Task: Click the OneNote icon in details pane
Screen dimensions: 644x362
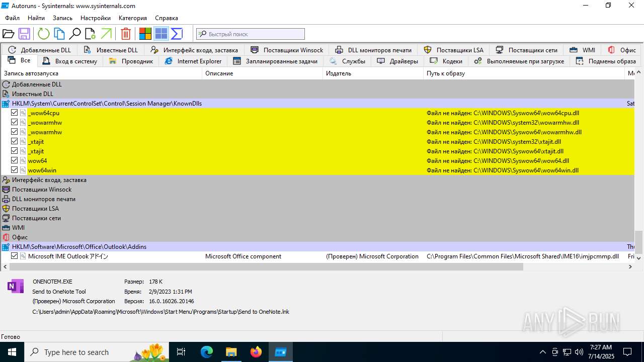Action: [16, 286]
